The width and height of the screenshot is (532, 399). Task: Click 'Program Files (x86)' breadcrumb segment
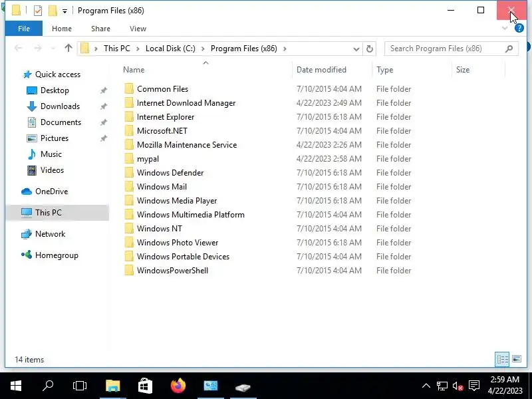tap(243, 49)
